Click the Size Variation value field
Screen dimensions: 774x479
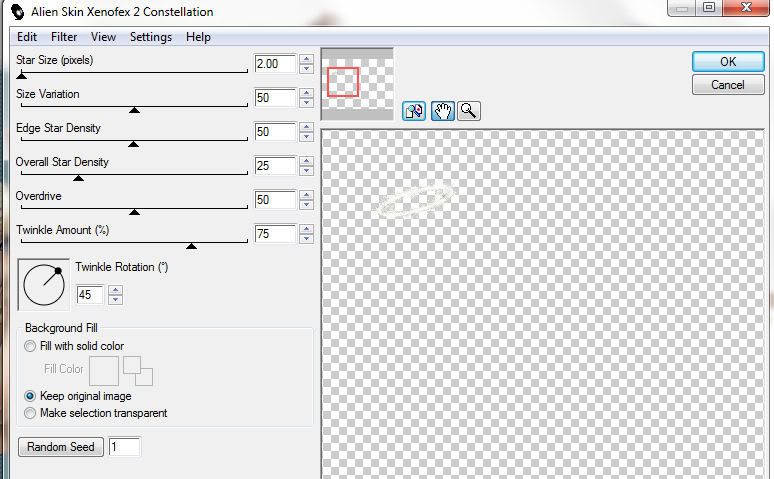click(x=275, y=98)
